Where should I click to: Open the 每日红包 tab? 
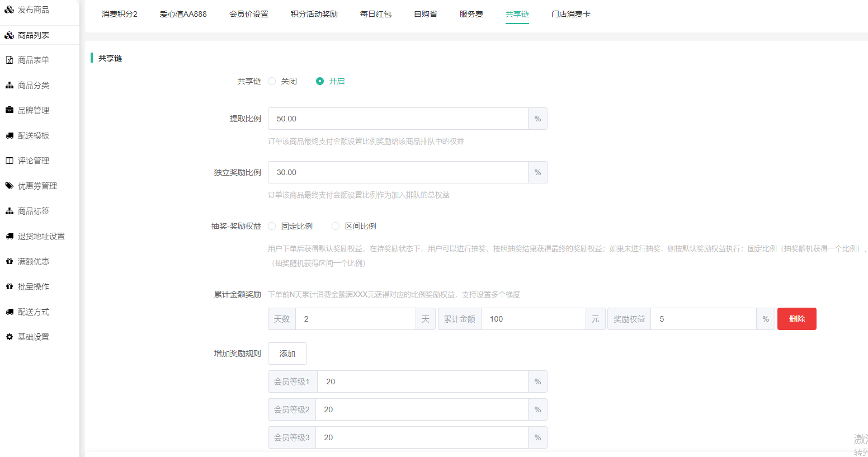click(375, 14)
